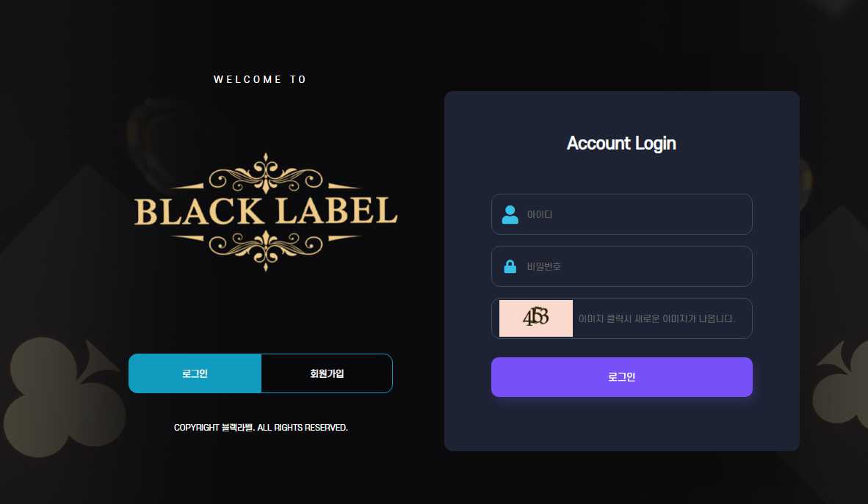Viewport: 868px width, 504px height.
Task: Click the gold flourish ornament below BLACK LABEL
Action: coord(266,250)
